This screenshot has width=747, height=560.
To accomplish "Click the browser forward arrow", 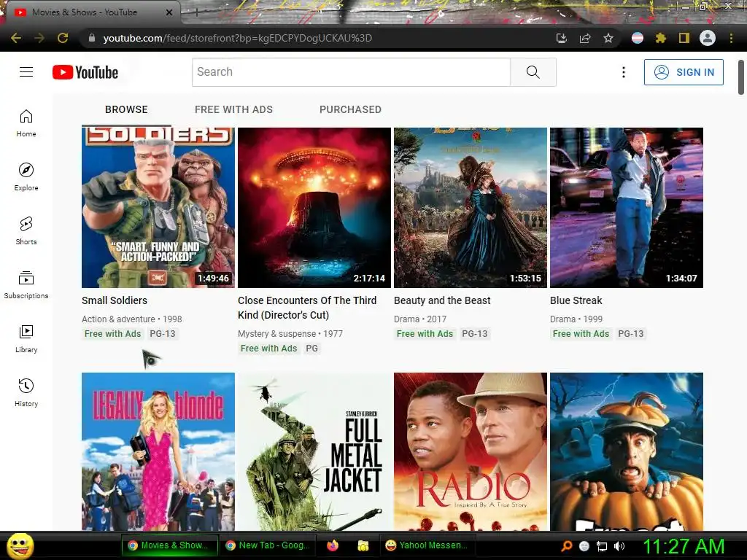I will pos(39,38).
